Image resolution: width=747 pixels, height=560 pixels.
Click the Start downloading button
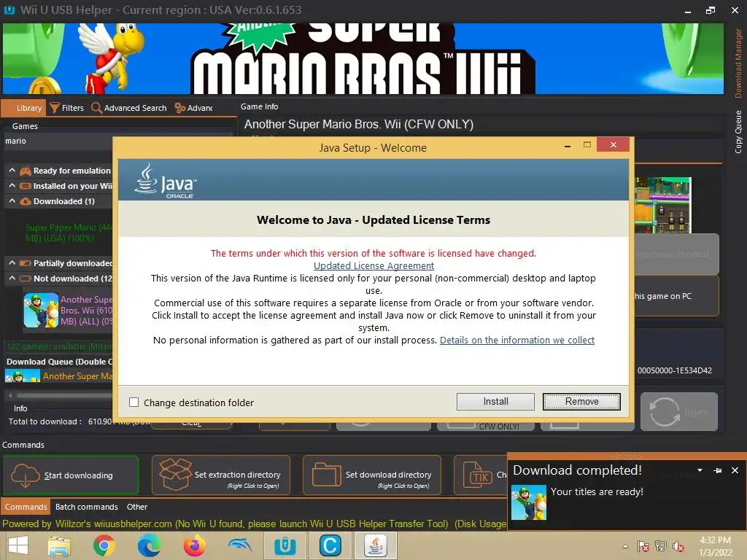click(x=71, y=475)
